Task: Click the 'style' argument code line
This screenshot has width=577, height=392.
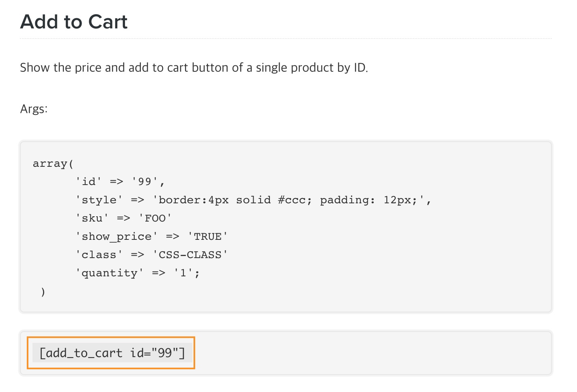Action: [253, 200]
